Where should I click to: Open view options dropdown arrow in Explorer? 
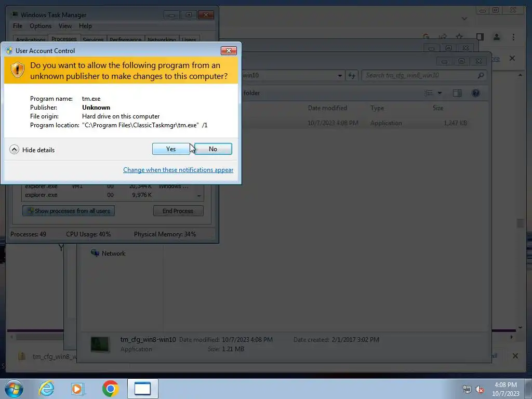tap(440, 93)
